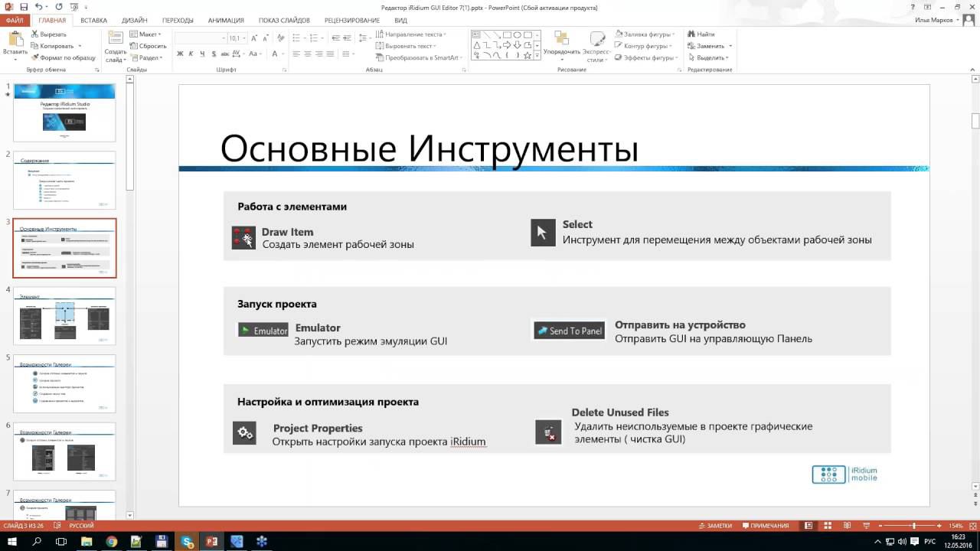Open the ФАЙЛ (File) tab
The image size is (980, 551).
pyautogui.click(x=15, y=20)
